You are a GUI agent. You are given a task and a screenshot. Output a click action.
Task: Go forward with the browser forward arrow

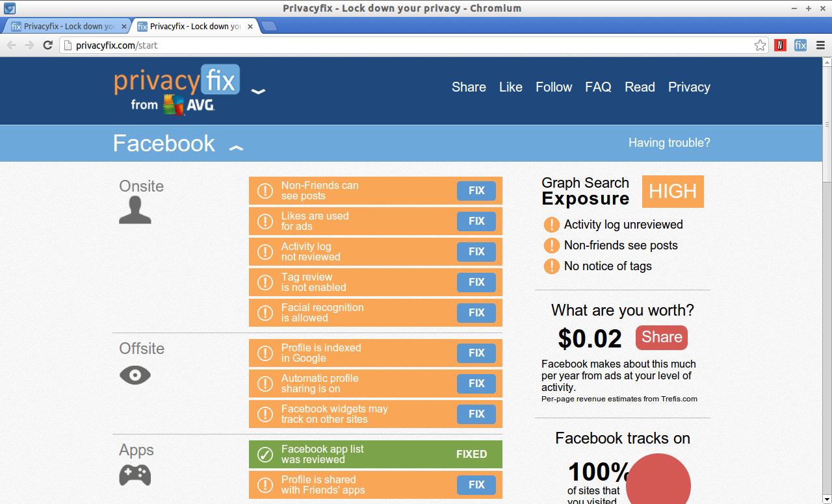point(29,45)
